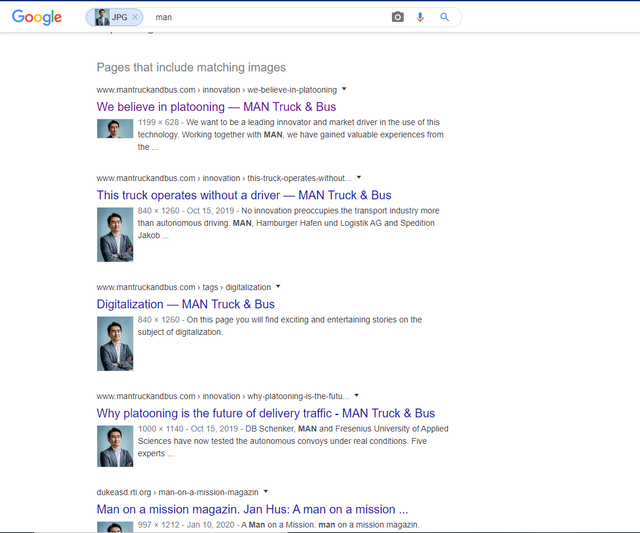Expand options arrow beside this-truck-operates-without URL
Viewport: 640px width, 533px height.
pos(359,177)
